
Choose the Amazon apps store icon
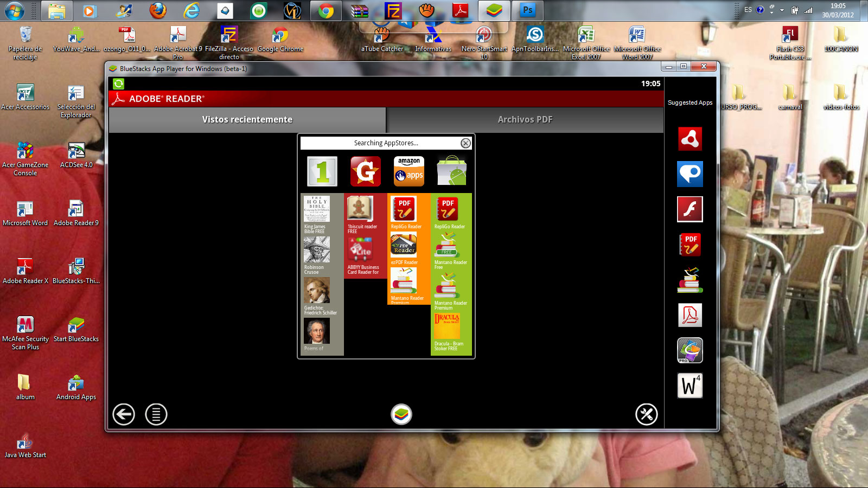pyautogui.click(x=409, y=171)
